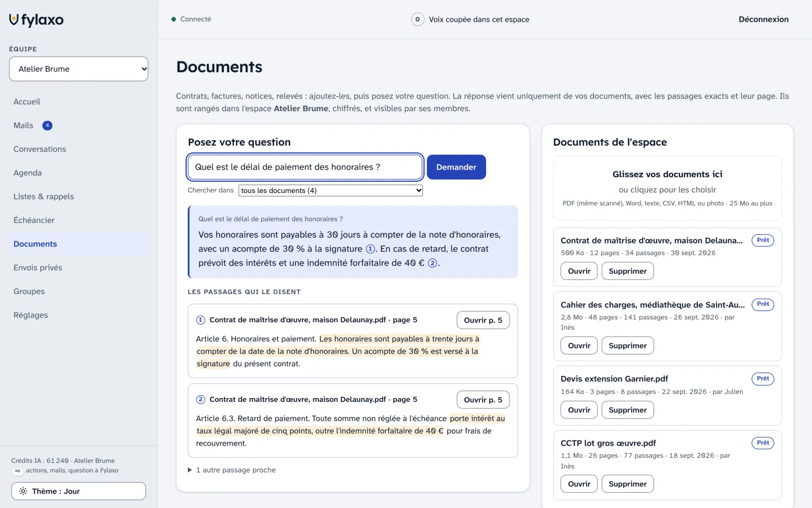812x508 pixels.
Task: Toggle the Thème : Jour button
Action: point(79,491)
